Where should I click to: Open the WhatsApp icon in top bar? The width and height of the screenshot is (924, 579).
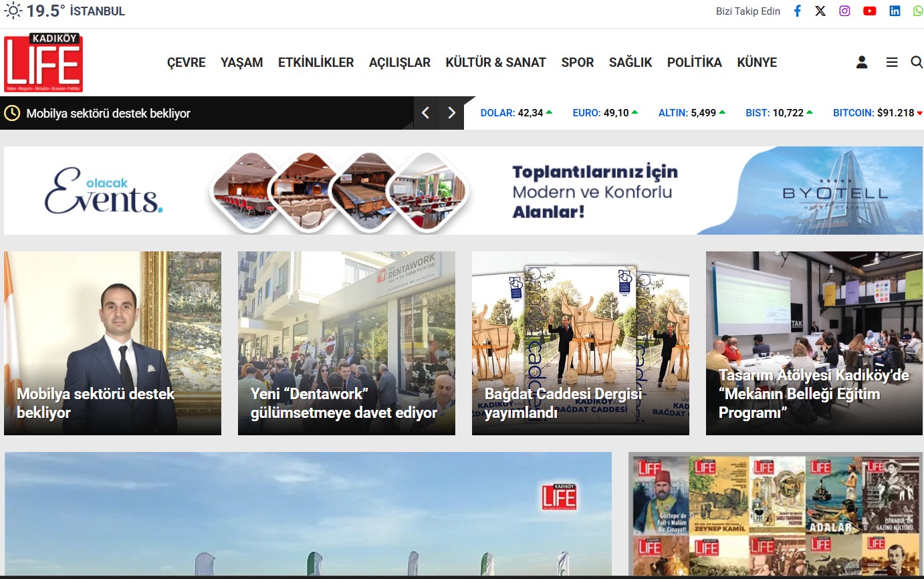(x=918, y=11)
